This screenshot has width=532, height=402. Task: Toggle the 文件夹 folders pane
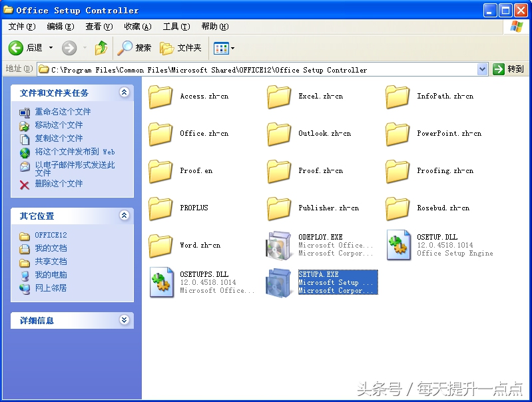tap(180, 48)
